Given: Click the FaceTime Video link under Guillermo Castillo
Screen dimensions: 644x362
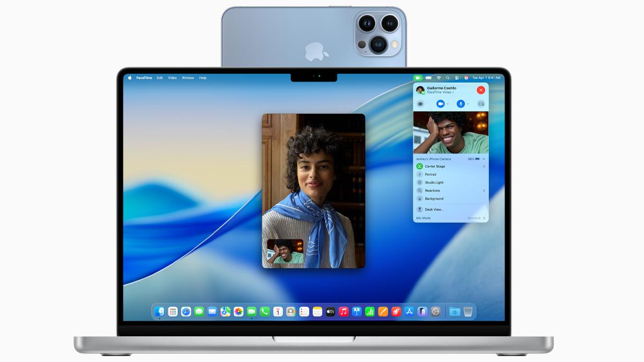Looking at the screenshot, I should tap(441, 92).
